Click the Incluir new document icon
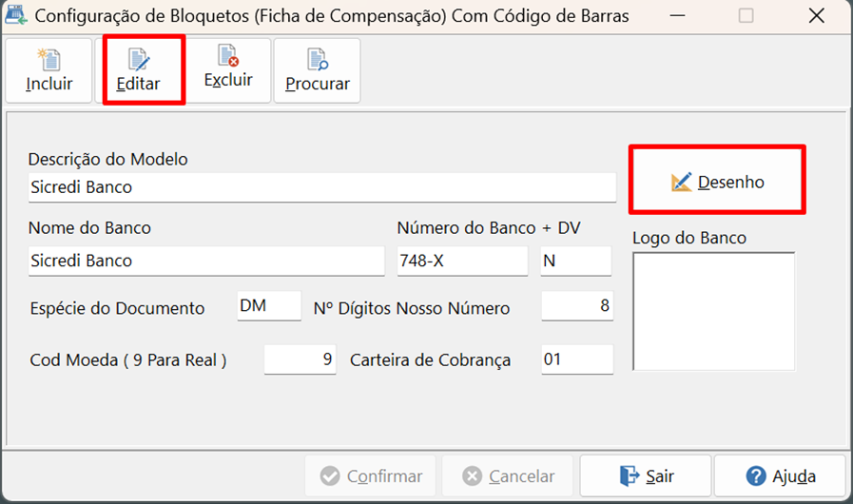The height and width of the screenshot is (504, 853). [x=48, y=59]
